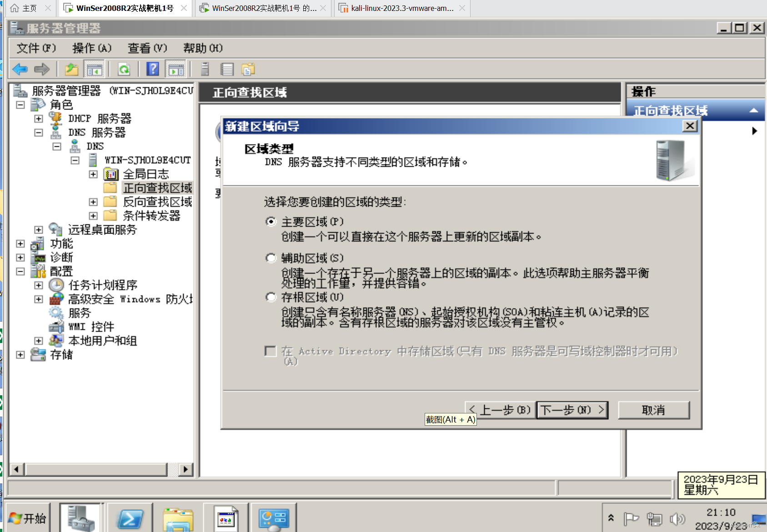Expand the 功能 (Features) node
The height and width of the screenshot is (532, 767).
20,244
